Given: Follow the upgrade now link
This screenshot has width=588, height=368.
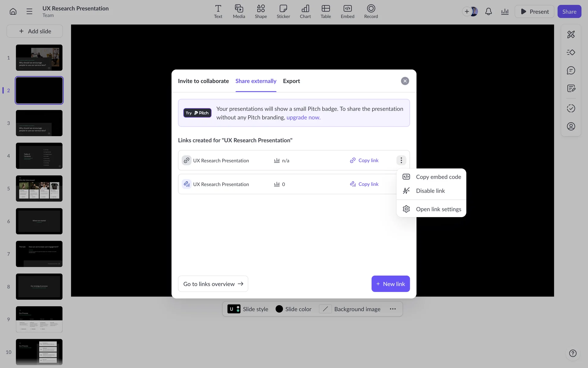Looking at the screenshot, I should [x=303, y=117].
